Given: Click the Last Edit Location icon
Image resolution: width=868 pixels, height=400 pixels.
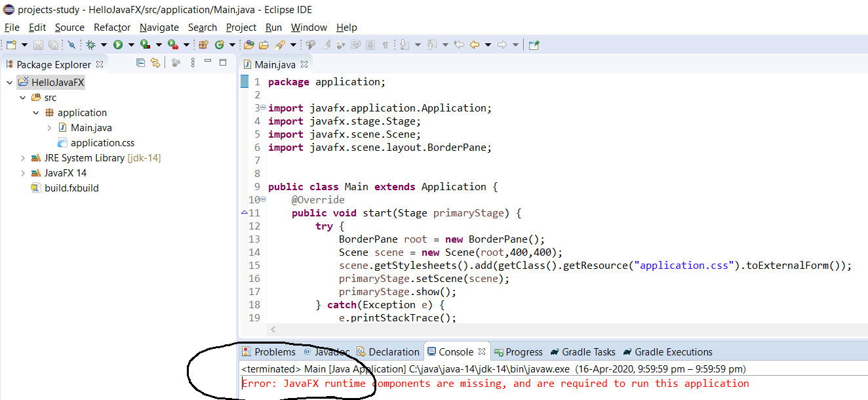Looking at the screenshot, I should [459, 45].
